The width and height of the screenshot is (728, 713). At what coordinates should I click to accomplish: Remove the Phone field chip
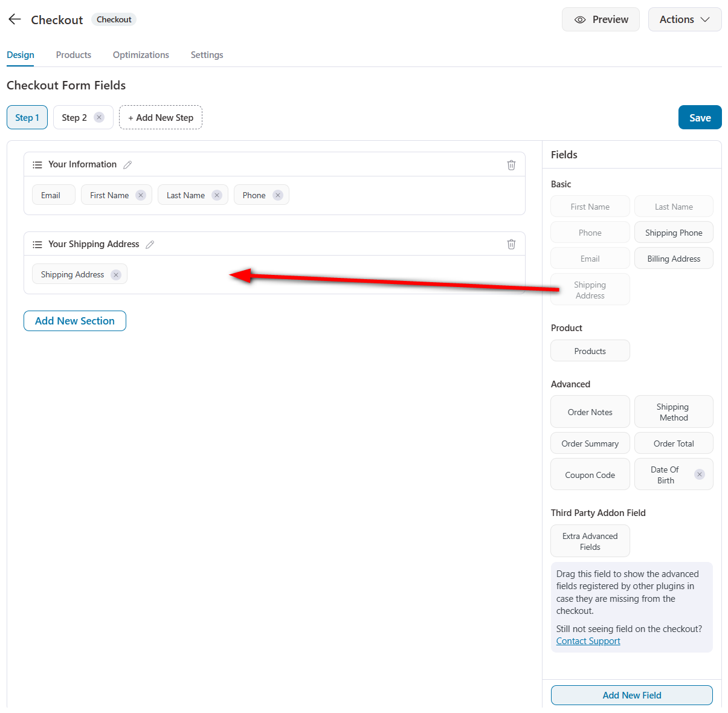tap(278, 195)
